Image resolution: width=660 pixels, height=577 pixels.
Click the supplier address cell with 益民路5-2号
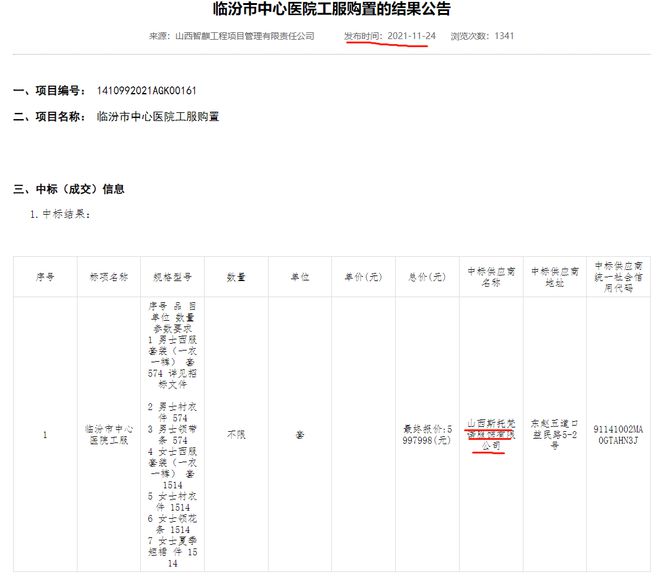pyautogui.click(x=555, y=435)
